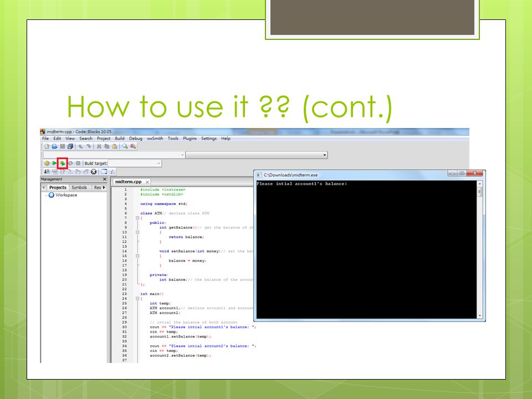This screenshot has height=399, width=532.
Task: Select the Workspace tree item
Action: pyautogui.click(x=63, y=195)
